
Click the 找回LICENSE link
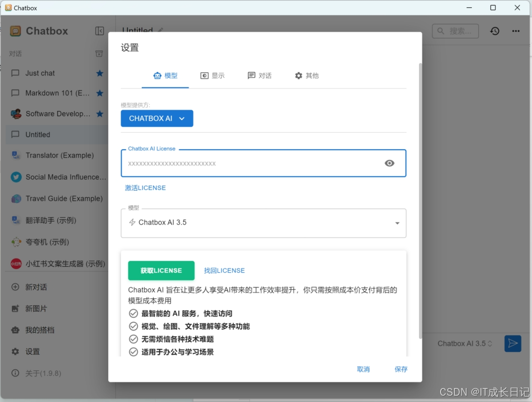[x=224, y=271]
